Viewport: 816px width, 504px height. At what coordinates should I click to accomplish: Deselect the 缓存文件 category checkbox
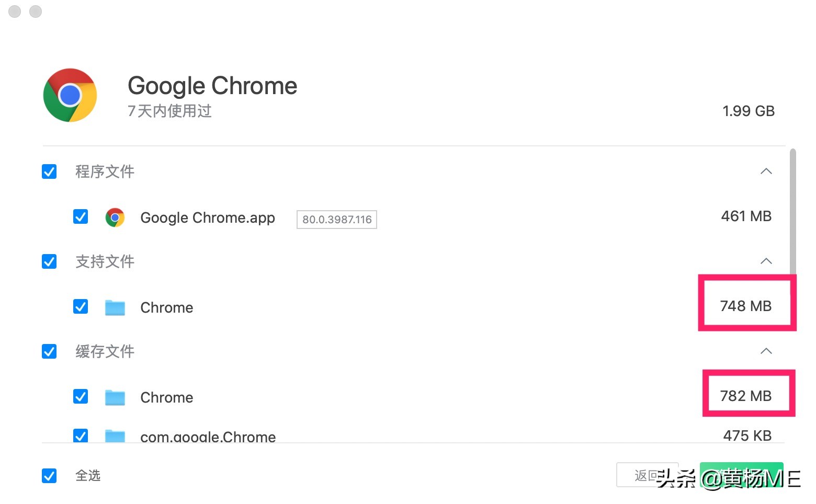tap(49, 351)
